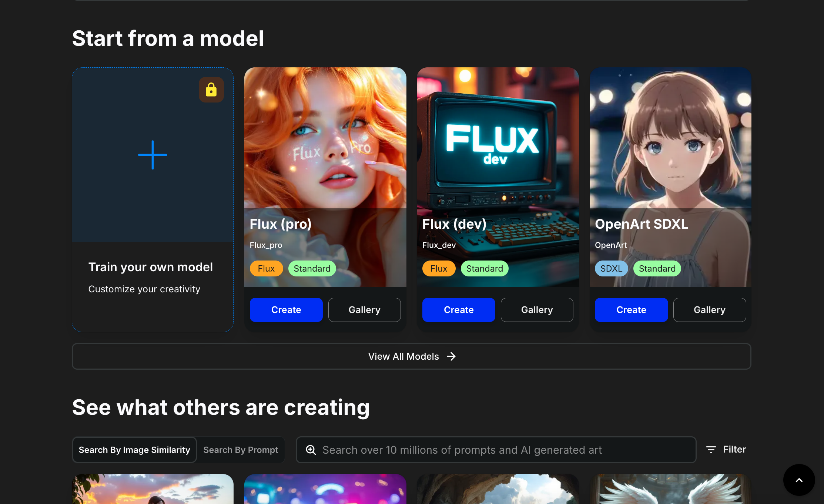This screenshot has width=824, height=504.
Task: Create with Flux (pro) model
Action: [x=286, y=310]
